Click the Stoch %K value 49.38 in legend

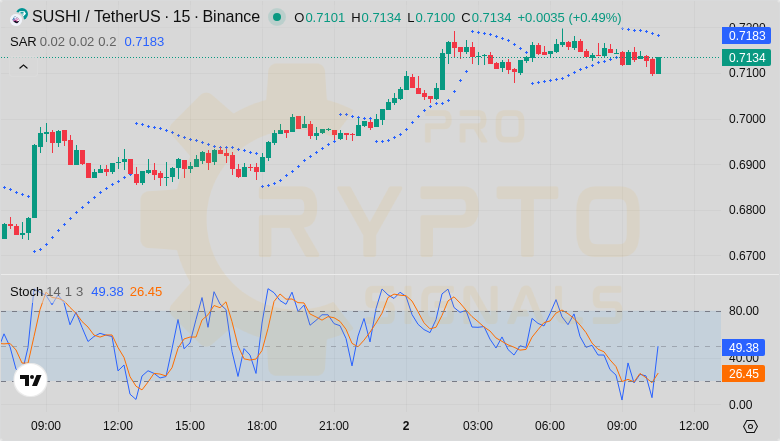(x=107, y=292)
